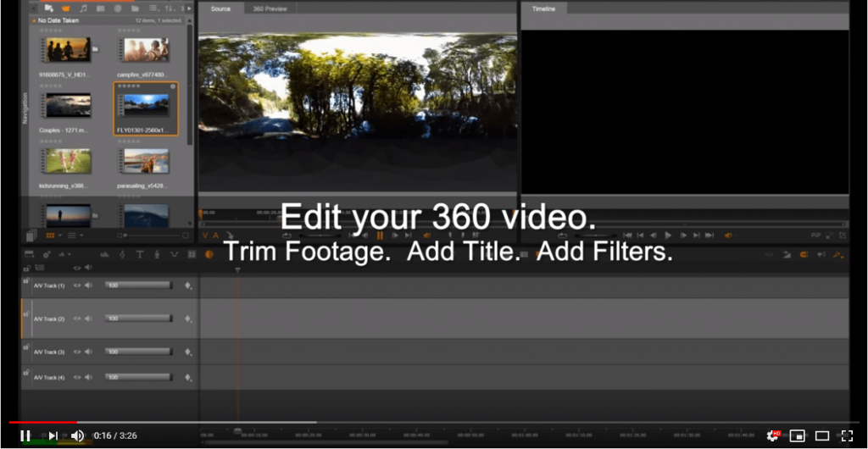The image size is (868, 449).
Task: Open the photos library icon
Action: (100, 8)
